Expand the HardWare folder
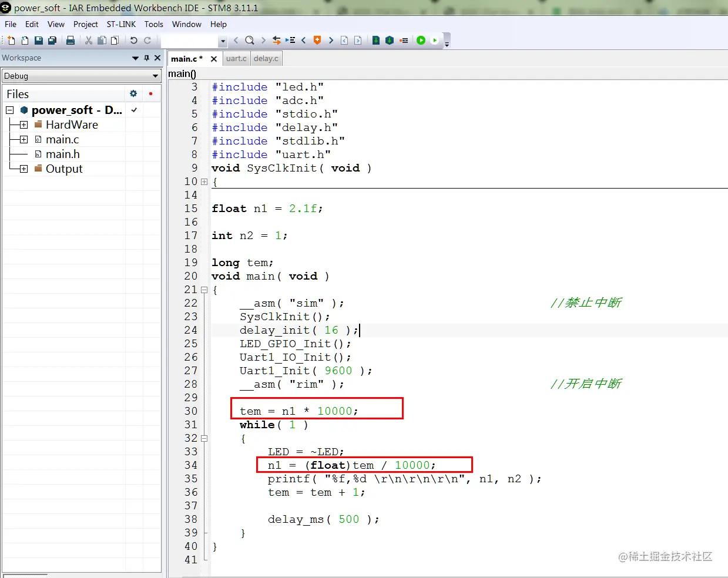Screen dimensions: 728x578 pos(24,125)
